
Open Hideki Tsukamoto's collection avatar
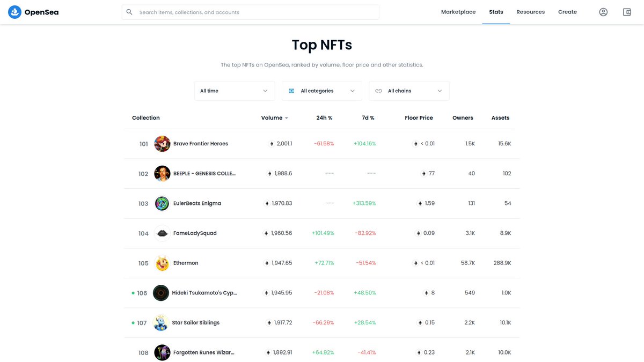point(161,293)
